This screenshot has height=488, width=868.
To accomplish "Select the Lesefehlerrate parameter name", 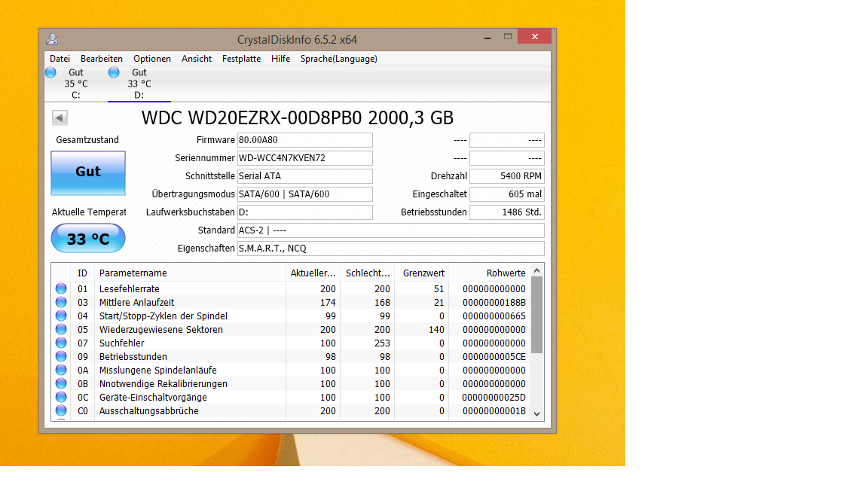I will pyautogui.click(x=129, y=289).
